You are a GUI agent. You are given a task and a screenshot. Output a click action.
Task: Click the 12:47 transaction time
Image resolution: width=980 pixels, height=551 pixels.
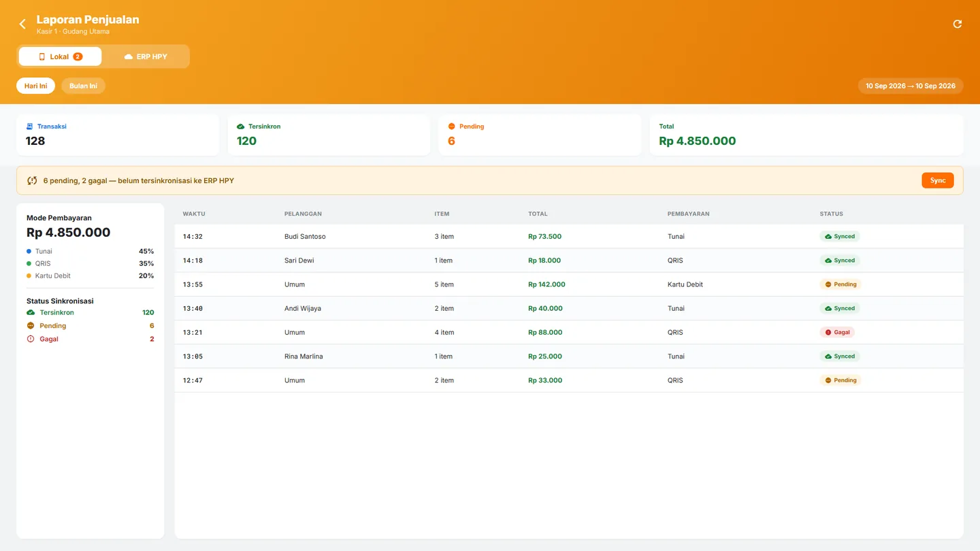pyautogui.click(x=193, y=380)
